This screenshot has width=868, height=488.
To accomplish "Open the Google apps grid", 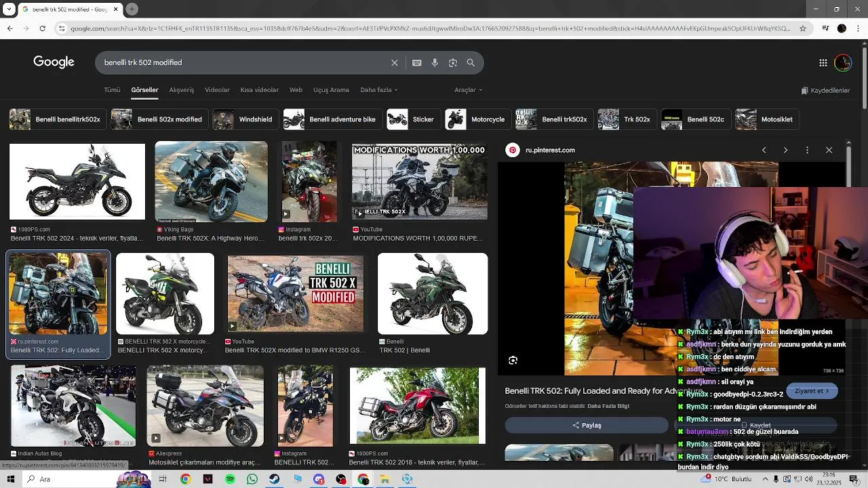I will tap(823, 62).
